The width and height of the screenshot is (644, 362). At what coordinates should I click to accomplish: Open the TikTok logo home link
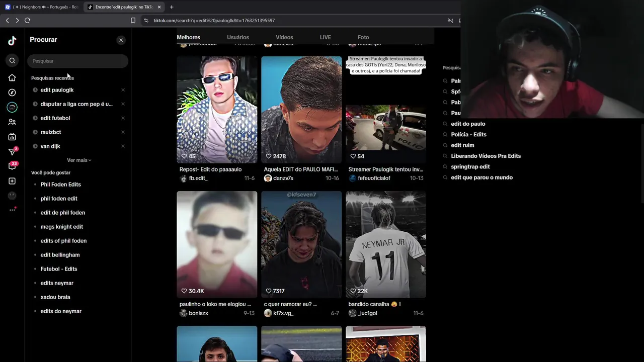tap(12, 41)
